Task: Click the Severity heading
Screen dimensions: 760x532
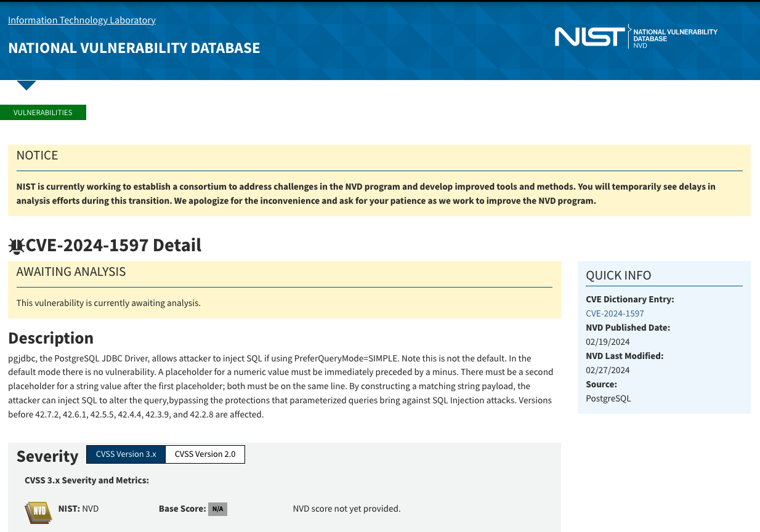Action: (x=47, y=456)
